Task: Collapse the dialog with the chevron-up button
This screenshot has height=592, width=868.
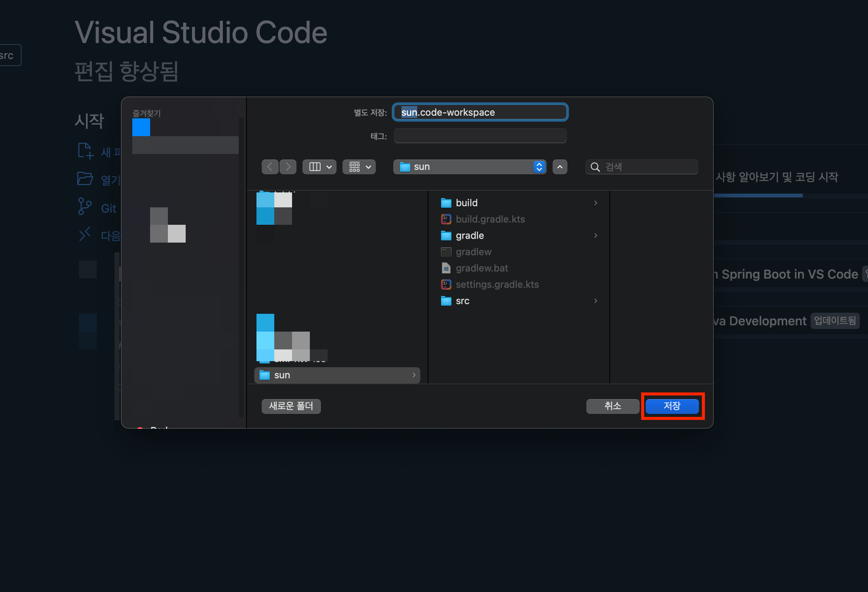Action: pyautogui.click(x=560, y=167)
